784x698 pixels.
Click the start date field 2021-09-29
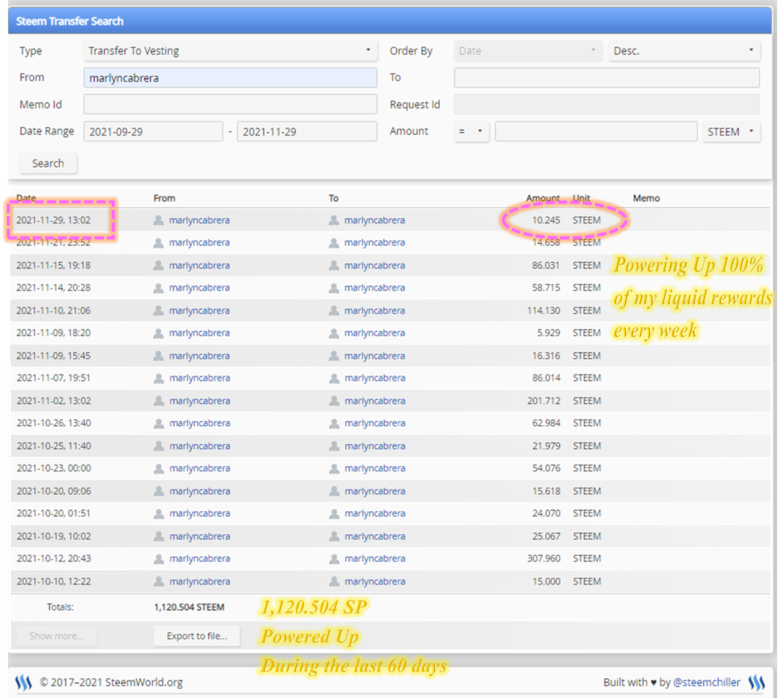153,132
